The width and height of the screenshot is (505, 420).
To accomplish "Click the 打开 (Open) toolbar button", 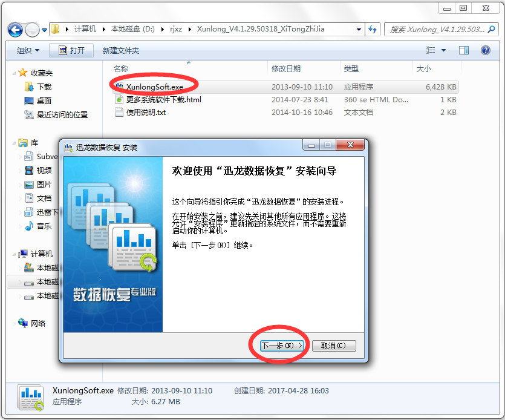I will click(71, 50).
